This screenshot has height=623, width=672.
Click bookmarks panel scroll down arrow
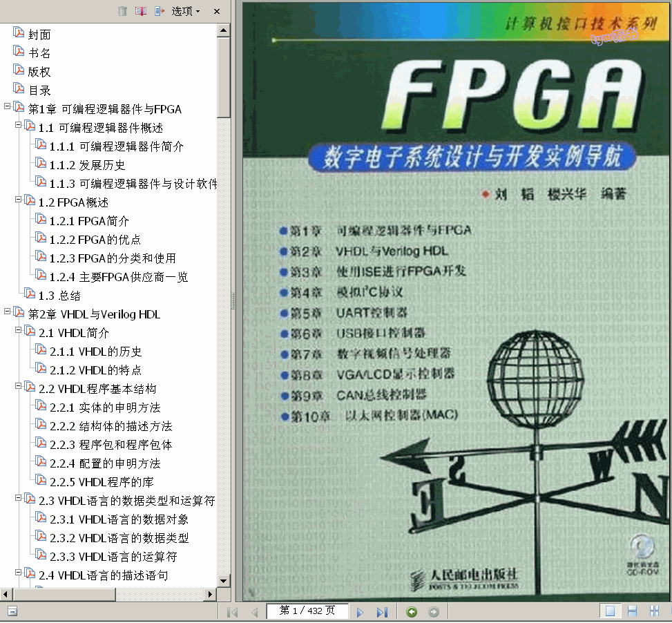223,581
